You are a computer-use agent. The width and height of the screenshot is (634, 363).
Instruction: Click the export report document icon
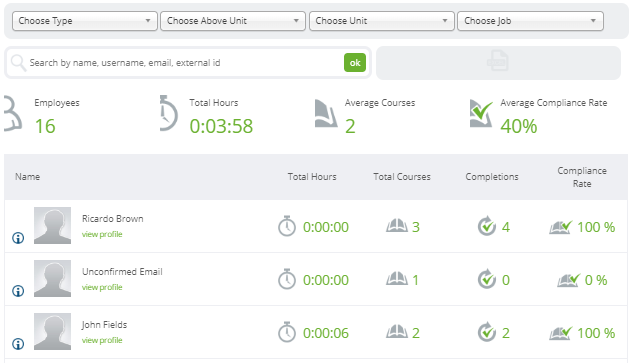point(498,61)
